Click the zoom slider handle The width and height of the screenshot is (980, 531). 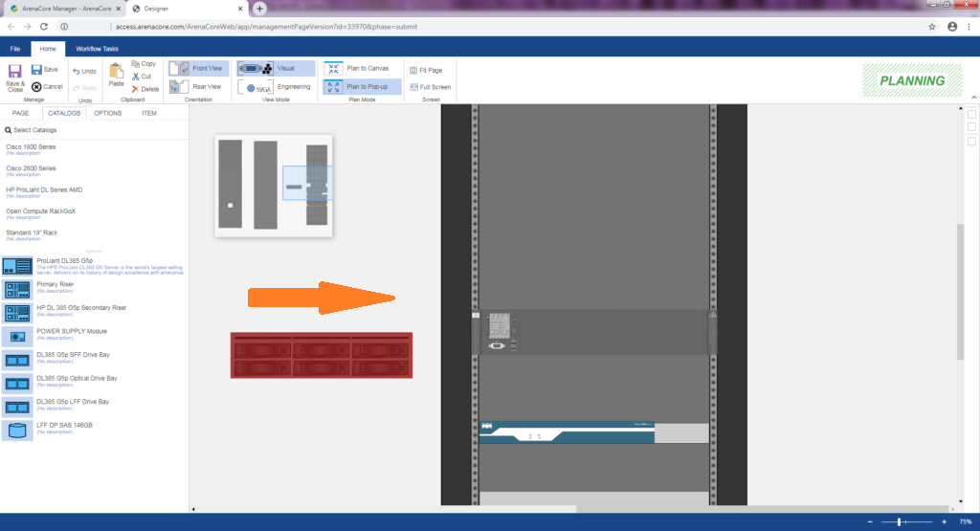[x=899, y=521]
